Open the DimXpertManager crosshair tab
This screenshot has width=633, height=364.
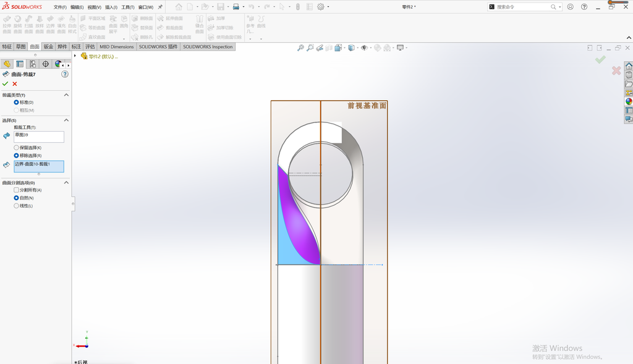(46, 64)
